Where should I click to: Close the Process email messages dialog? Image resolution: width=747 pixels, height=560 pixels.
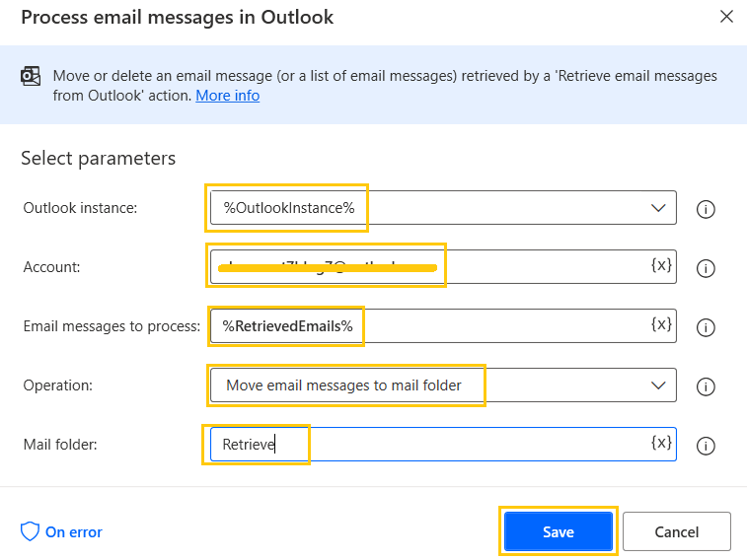[726, 17]
